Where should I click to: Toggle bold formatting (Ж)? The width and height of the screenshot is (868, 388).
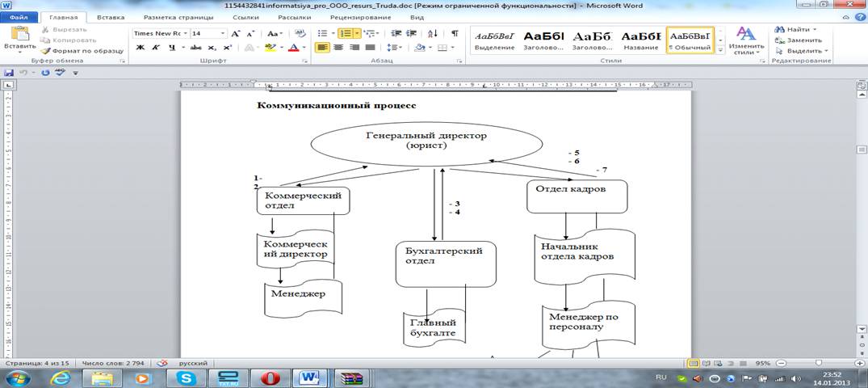pyautogui.click(x=140, y=48)
